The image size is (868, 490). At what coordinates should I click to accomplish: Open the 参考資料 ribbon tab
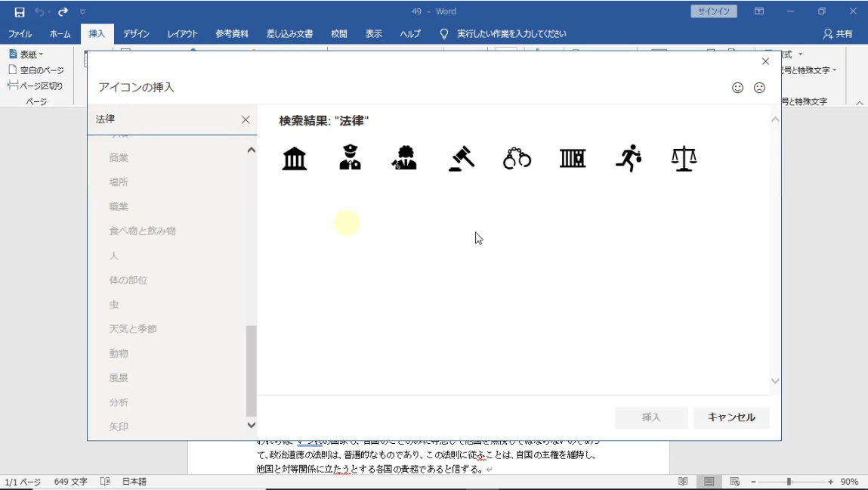231,34
